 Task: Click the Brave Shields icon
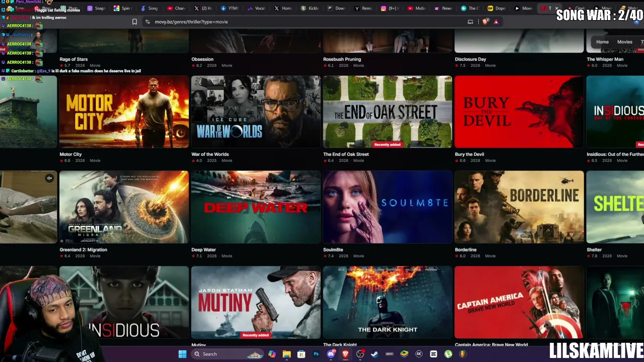[485, 22]
